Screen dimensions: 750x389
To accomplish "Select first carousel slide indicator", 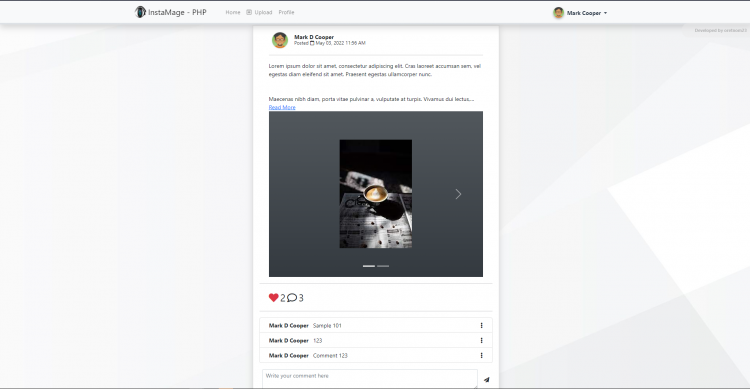I will click(369, 266).
